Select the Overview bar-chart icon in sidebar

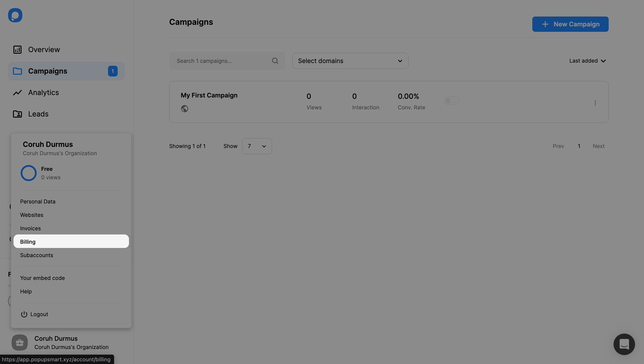tap(17, 49)
